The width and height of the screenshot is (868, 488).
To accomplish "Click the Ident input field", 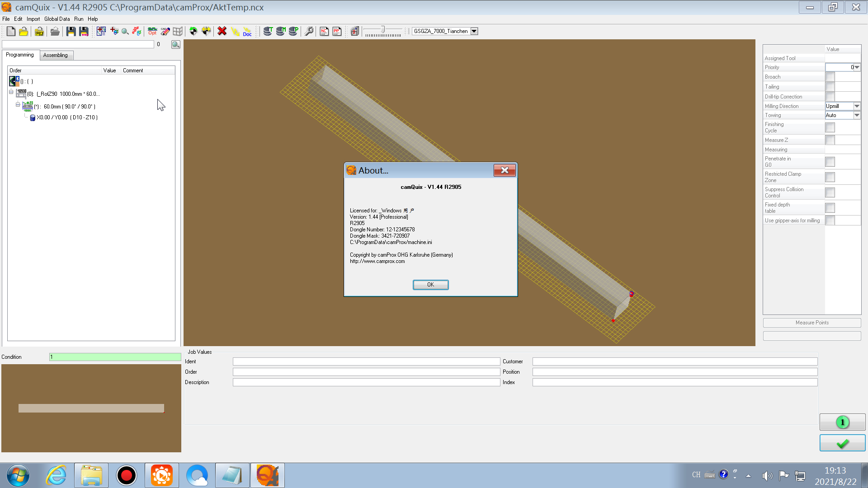I will click(366, 361).
